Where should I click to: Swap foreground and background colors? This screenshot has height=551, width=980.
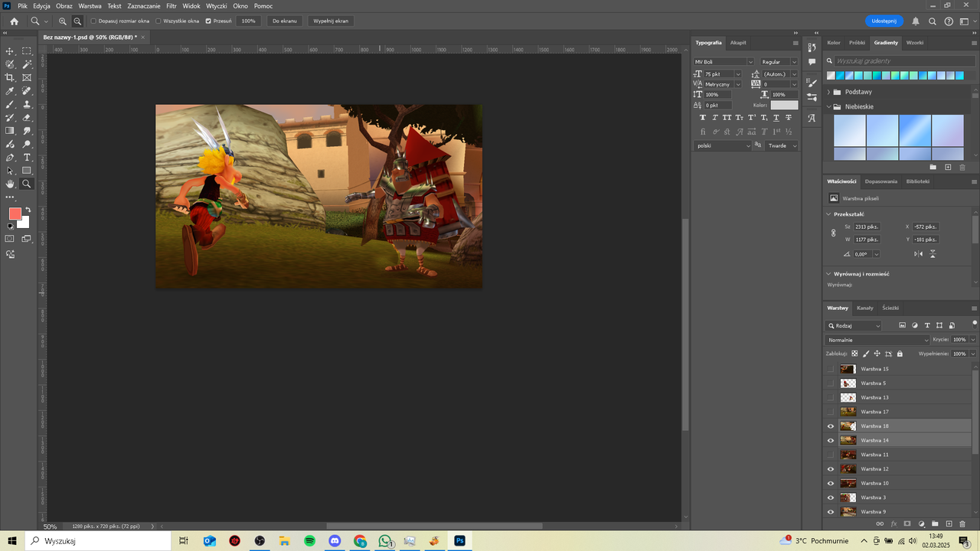pyautogui.click(x=28, y=210)
